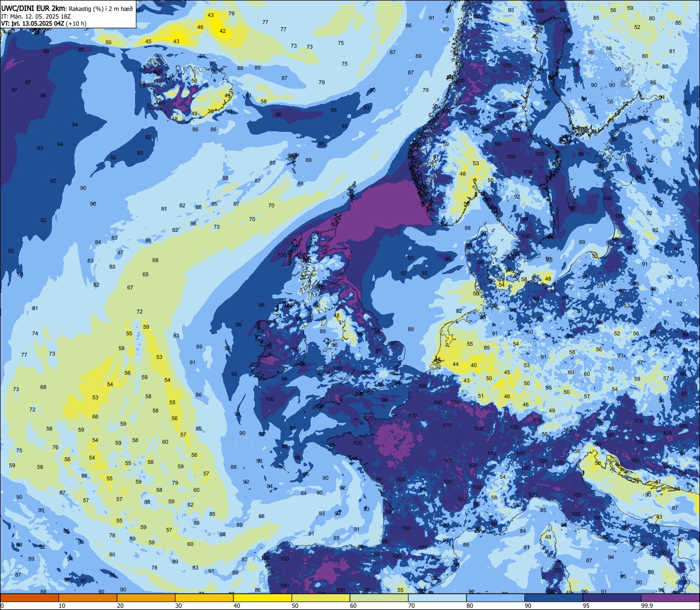Click the bright yellow 40–50 legend swatch
This screenshot has height=610, width=700.
[x=262, y=598]
